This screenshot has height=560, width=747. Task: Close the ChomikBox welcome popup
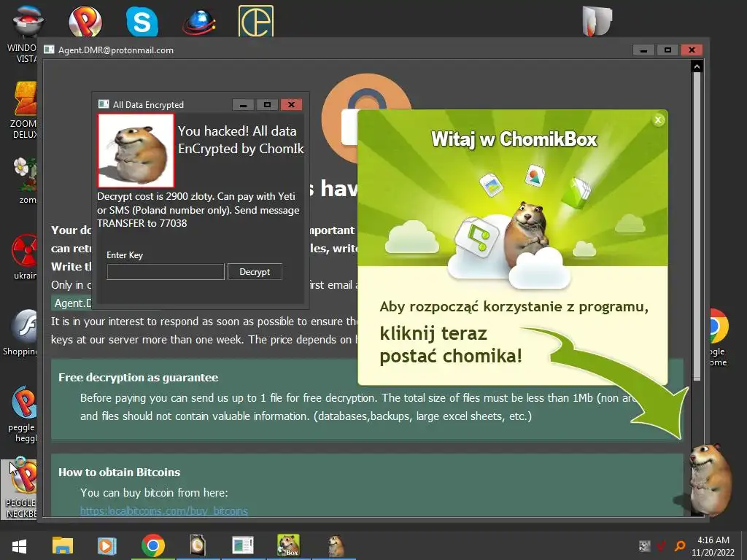(659, 120)
